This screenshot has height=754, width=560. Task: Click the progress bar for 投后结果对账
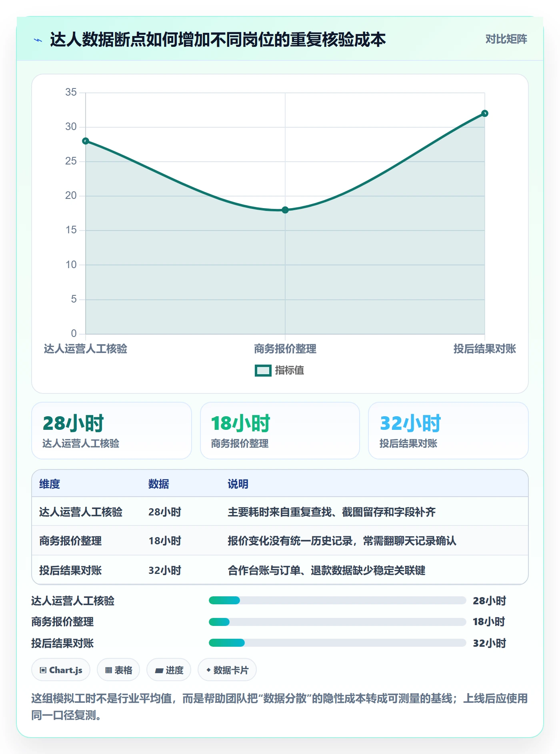337,643
